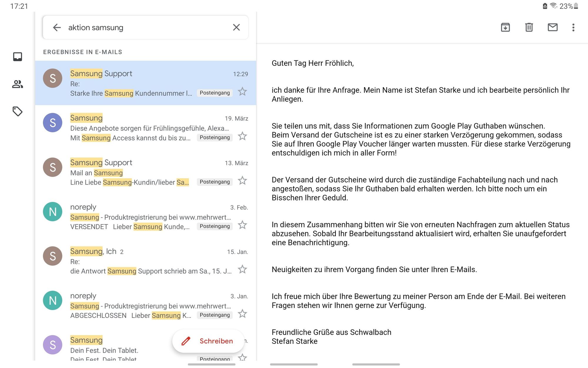This screenshot has width=588, height=368.
Task: Archive the open email
Action: (x=505, y=27)
